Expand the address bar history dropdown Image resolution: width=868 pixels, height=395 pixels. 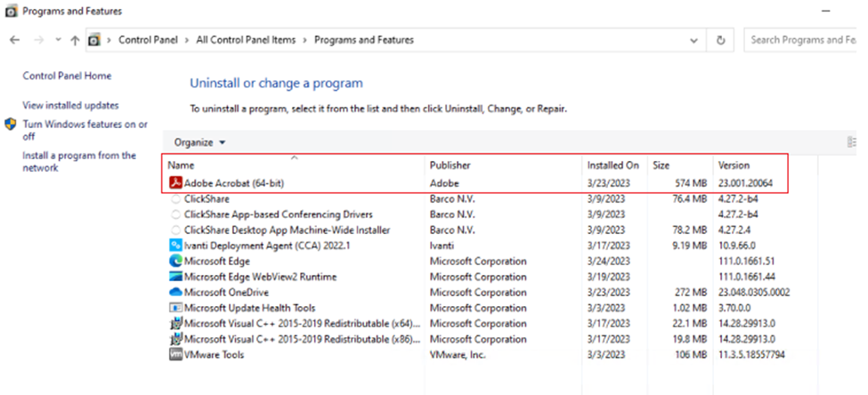694,40
